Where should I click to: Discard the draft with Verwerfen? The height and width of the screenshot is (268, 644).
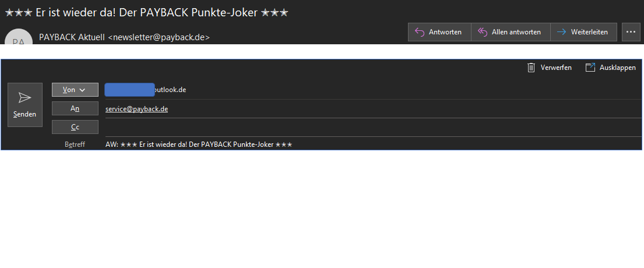point(550,68)
